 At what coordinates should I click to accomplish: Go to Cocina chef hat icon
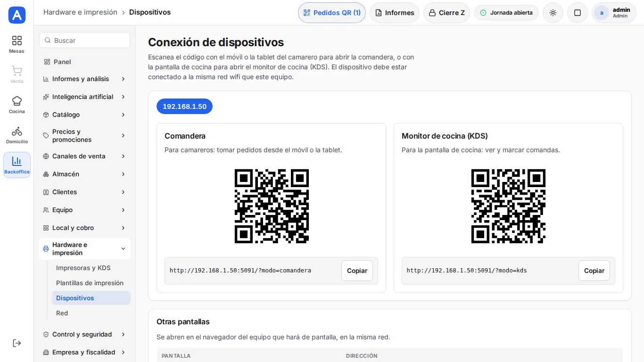pyautogui.click(x=17, y=105)
